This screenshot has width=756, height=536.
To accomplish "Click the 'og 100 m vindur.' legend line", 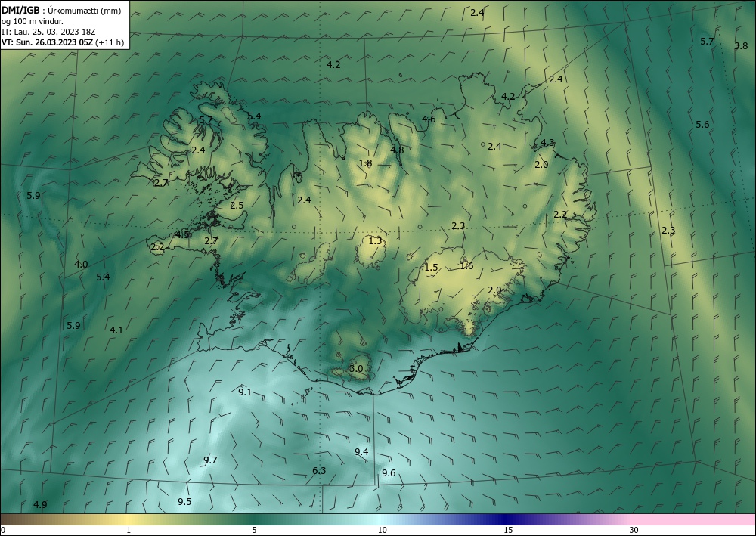I will (x=33, y=21).
